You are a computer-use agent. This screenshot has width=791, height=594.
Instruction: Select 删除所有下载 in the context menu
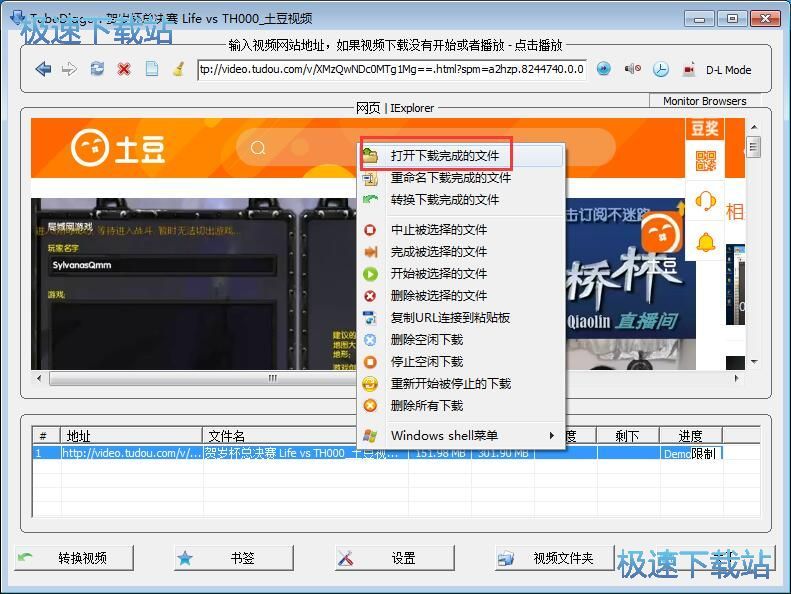tap(426, 405)
